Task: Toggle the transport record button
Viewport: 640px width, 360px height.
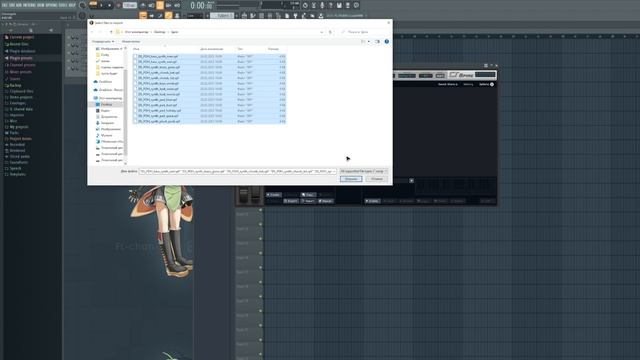Action: click(118, 5)
